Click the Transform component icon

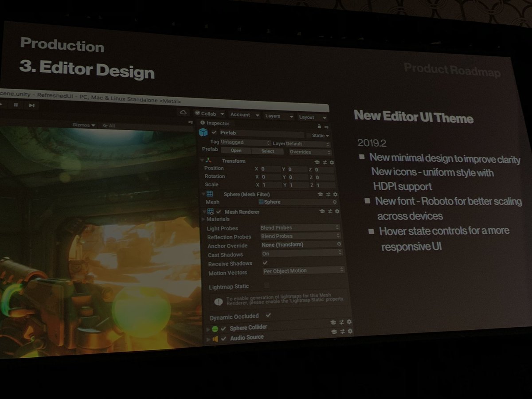coord(209,160)
